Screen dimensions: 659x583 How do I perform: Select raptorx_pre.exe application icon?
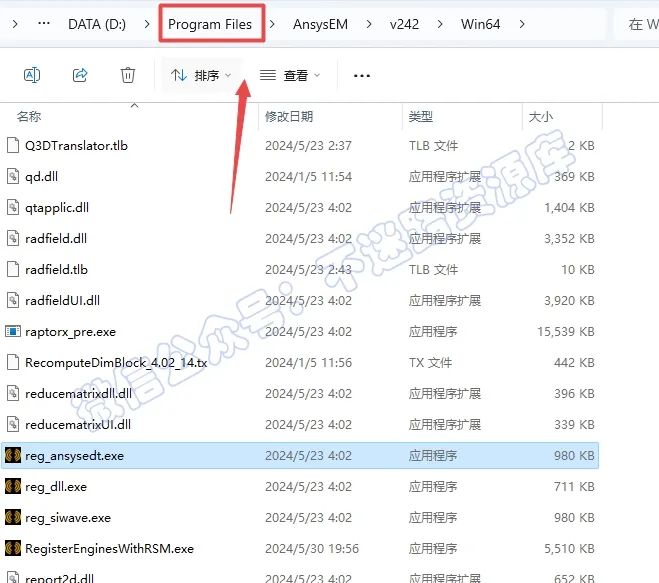(13, 332)
